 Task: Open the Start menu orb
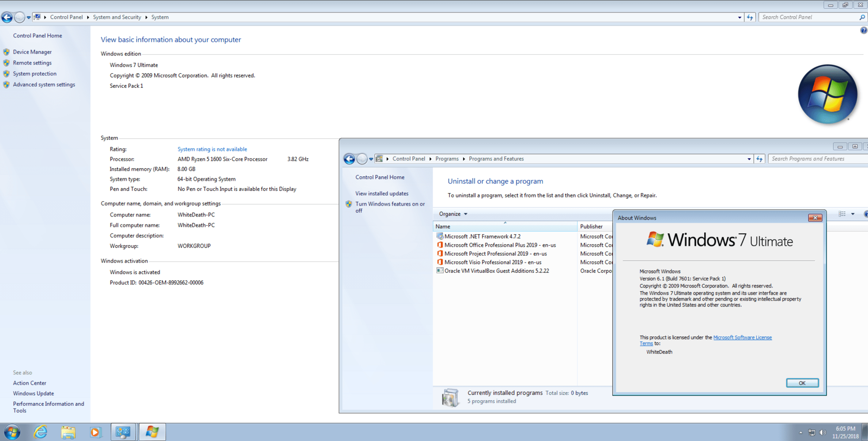click(12, 432)
